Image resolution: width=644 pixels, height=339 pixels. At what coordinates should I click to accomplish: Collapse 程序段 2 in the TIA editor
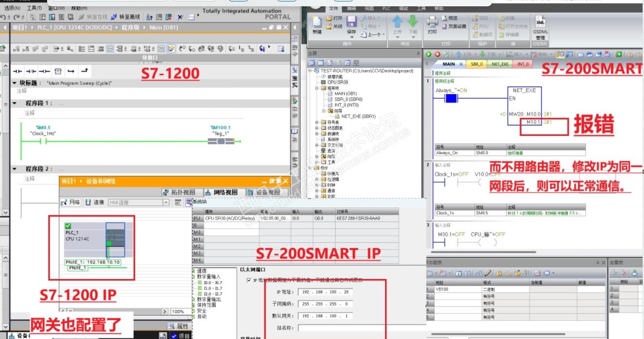tap(15, 169)
